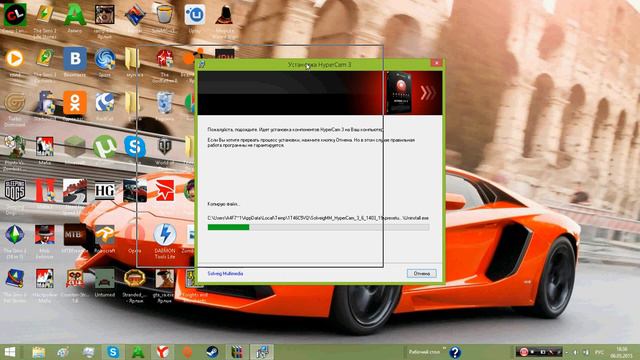Open the Turbo Dismount shortcut
The image size is (640, 360).
[15, 103]
